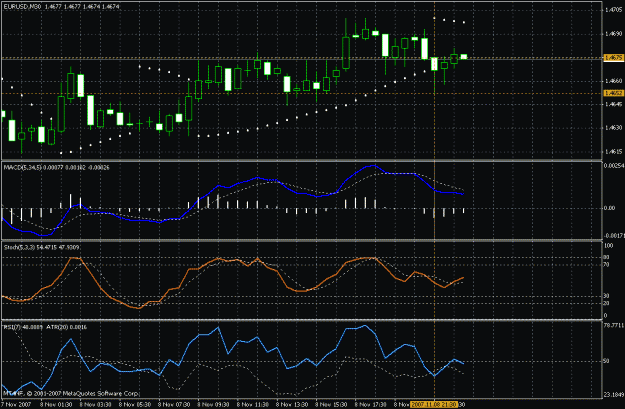Select the -0.00171 MACD scale value
Image resolution: width=625 pixels, height=409 pixels.
pyautogui.click(x=614, y=236)
